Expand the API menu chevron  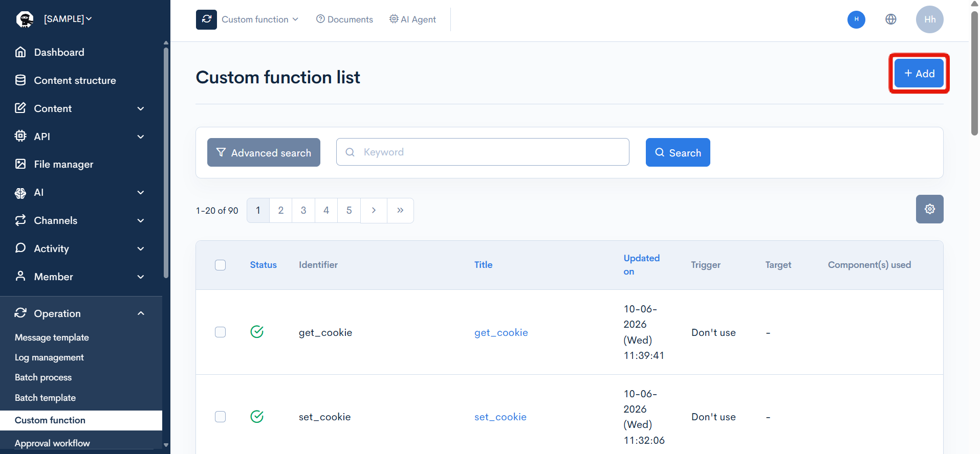pos(141,137)
